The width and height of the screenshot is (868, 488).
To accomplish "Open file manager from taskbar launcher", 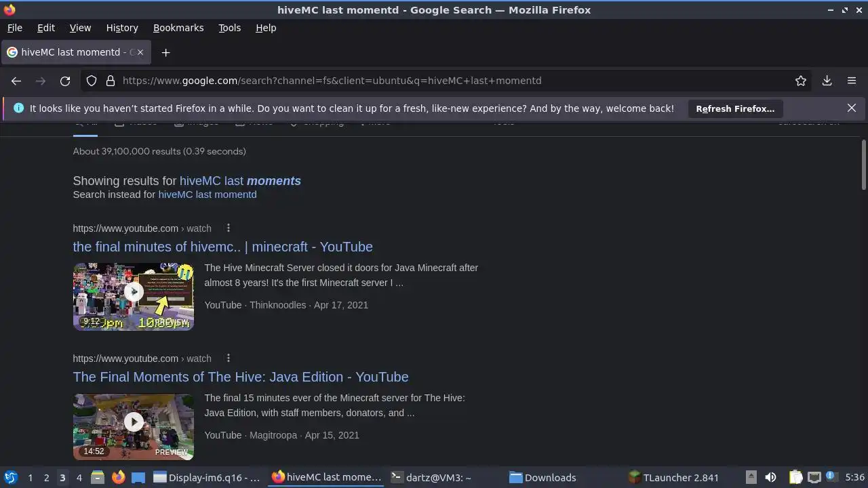I will tap(98, 478).
